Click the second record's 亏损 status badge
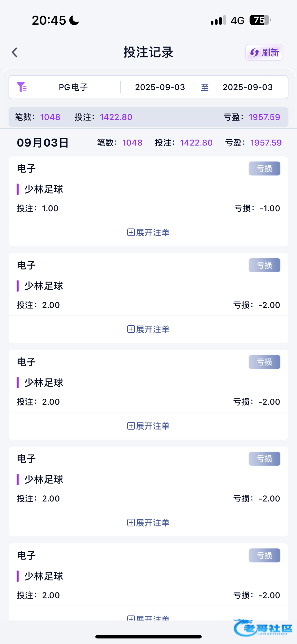Screen dimensions: 297x644 (264, 265)
